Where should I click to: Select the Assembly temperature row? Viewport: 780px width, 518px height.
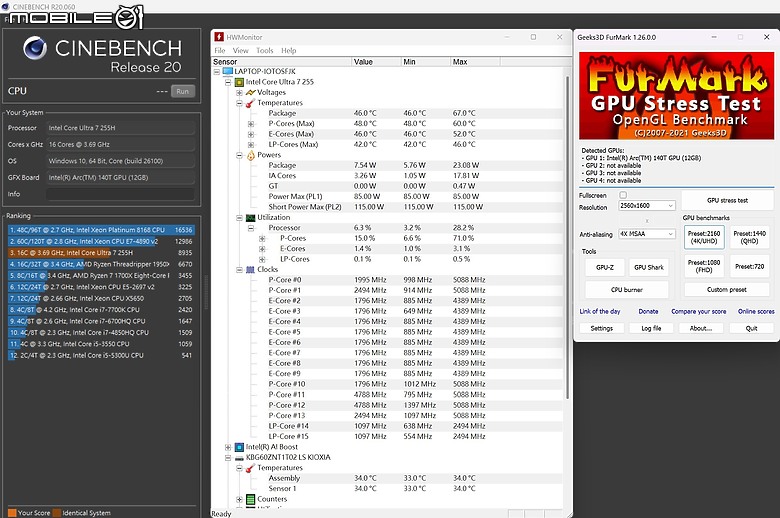[388, 478]
